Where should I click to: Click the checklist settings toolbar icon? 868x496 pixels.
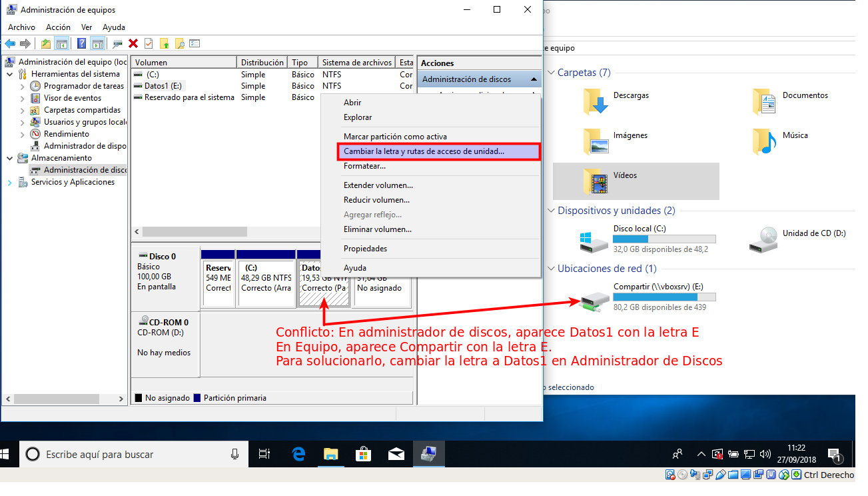coord(195,43)
